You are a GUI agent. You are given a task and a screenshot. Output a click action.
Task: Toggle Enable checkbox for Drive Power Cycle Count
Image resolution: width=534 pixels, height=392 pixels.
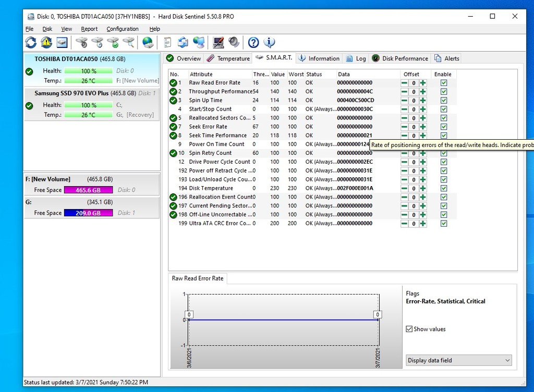tap(444, 162)
